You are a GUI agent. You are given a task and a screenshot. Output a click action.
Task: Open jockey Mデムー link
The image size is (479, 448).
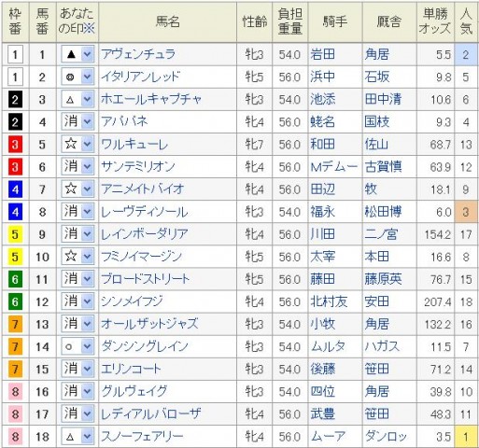pos(334,167)
